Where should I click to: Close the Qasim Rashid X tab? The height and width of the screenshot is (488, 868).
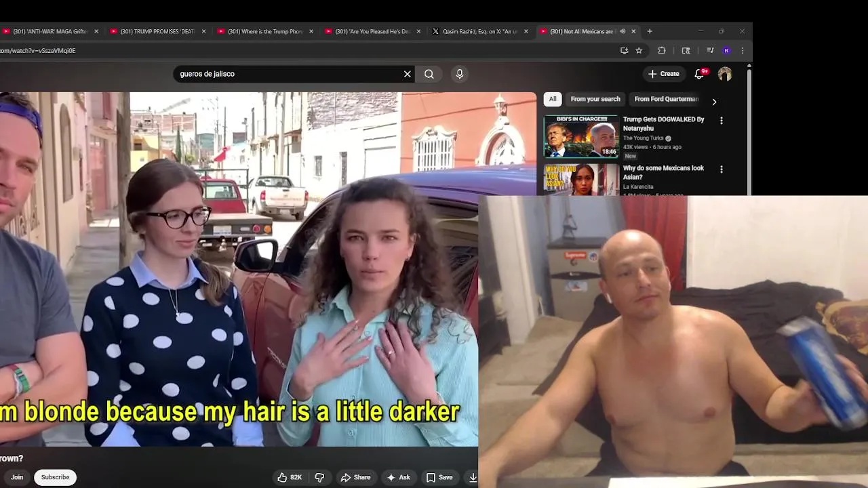coord(526,31)
